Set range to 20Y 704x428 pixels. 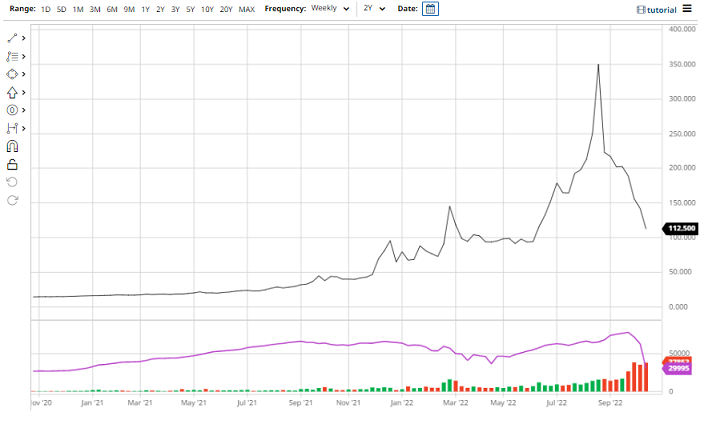(x=226, y=9)
